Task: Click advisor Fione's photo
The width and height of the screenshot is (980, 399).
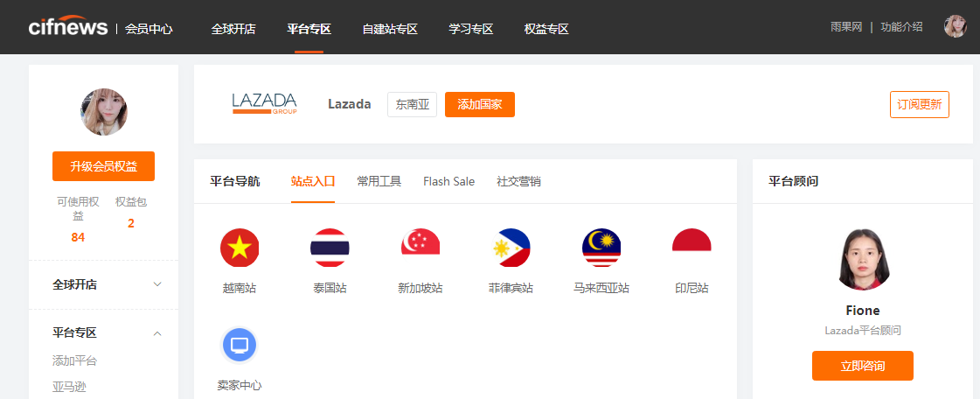Action: 863,260
